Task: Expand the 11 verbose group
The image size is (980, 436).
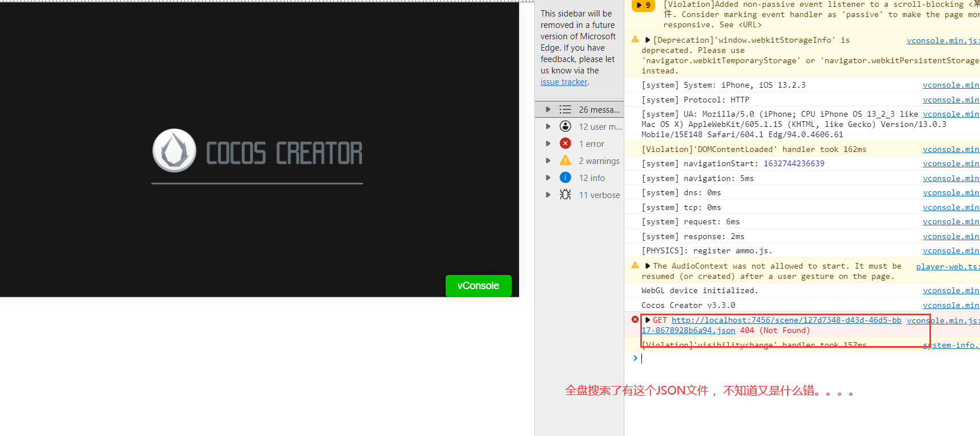Action: (548, 195)
